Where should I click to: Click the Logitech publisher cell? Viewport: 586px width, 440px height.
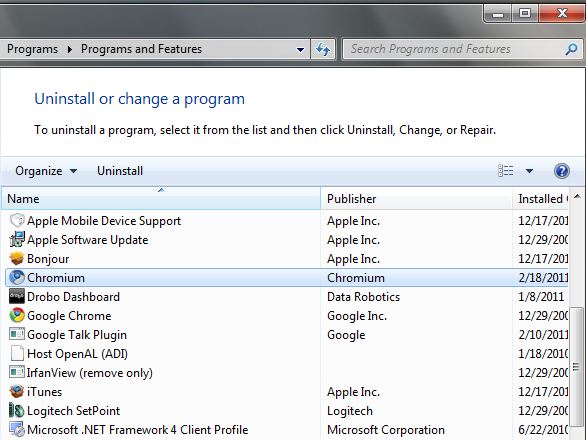click(x=350, y=411)
